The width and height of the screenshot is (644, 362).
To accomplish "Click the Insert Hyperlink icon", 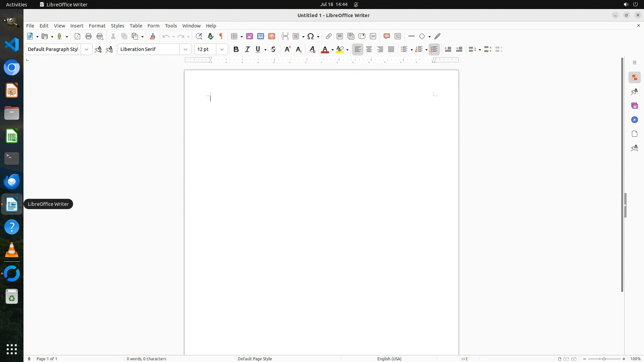I will click(x=329, y=36).
